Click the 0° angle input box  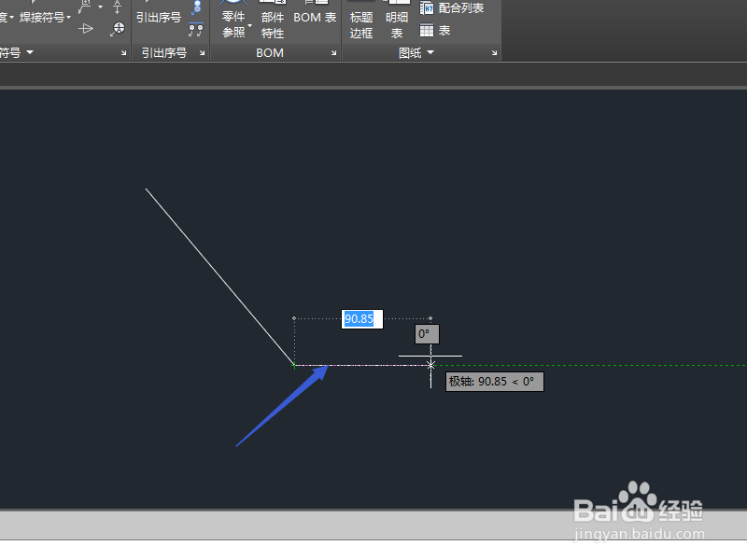[427, 334]
